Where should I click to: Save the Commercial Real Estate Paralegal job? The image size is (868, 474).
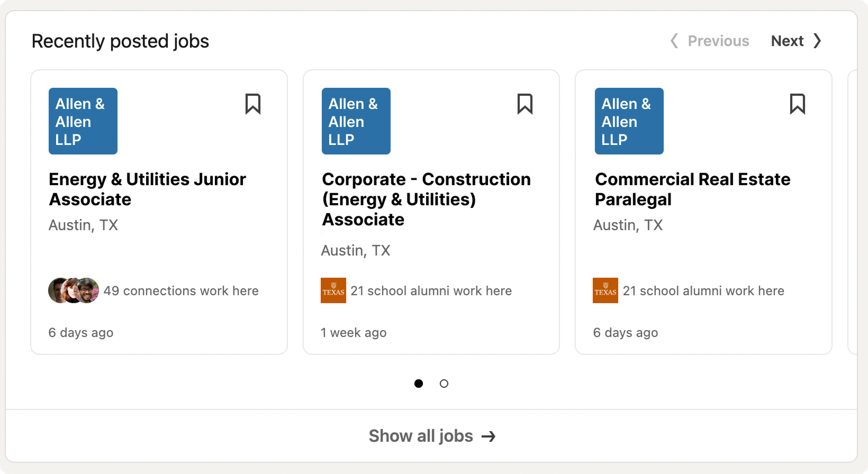tap(798, 104)
